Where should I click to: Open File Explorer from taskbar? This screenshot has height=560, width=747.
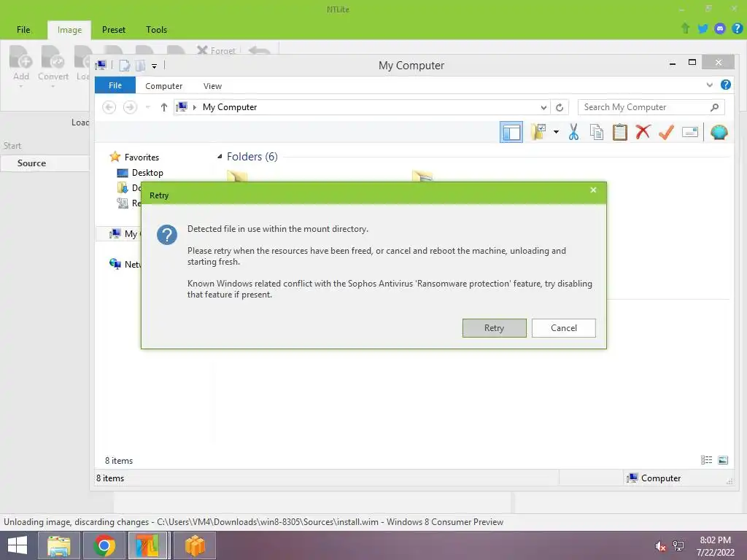click(58, 545)
